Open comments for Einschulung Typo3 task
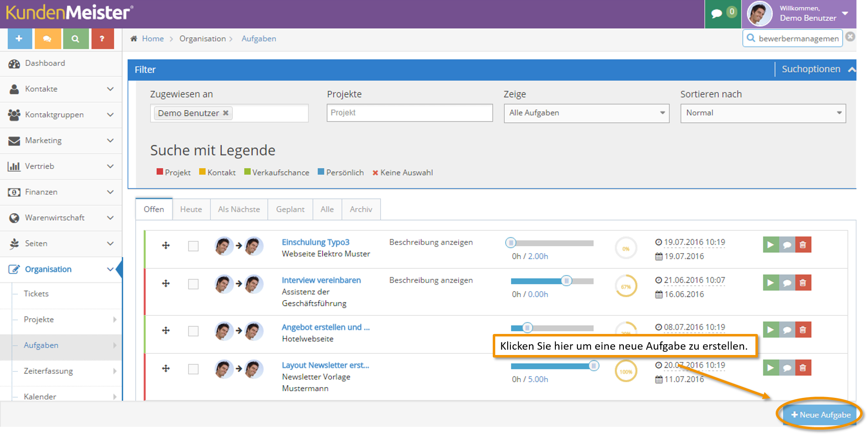Viewport: 868px width, 435px height. click(787, 245)
